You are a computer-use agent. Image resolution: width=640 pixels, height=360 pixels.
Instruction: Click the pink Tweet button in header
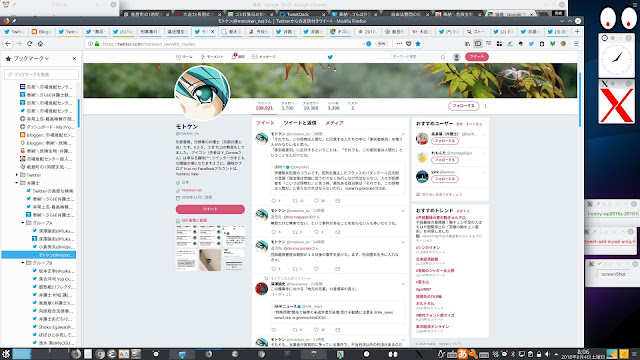click(x=477, y=57)
